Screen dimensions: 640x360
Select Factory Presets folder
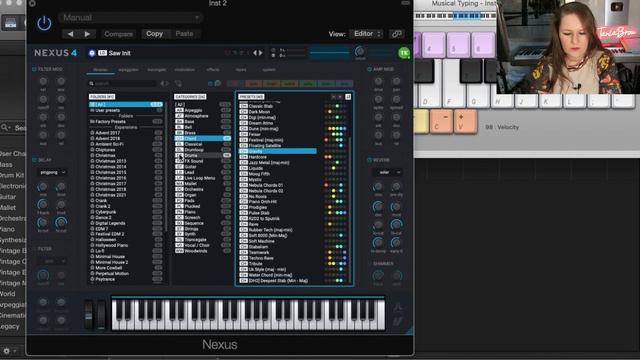[126, 122]
